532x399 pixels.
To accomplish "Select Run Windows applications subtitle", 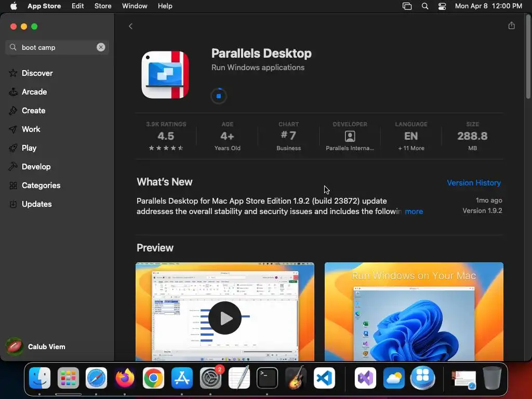I will pos(258,68).
